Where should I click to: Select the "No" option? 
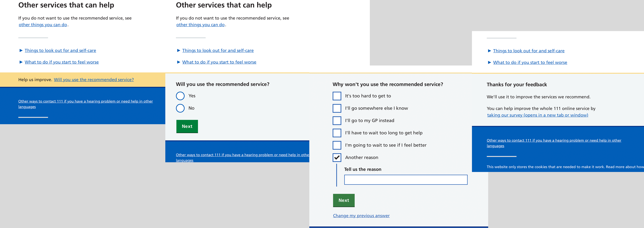[x=180, y=108]
